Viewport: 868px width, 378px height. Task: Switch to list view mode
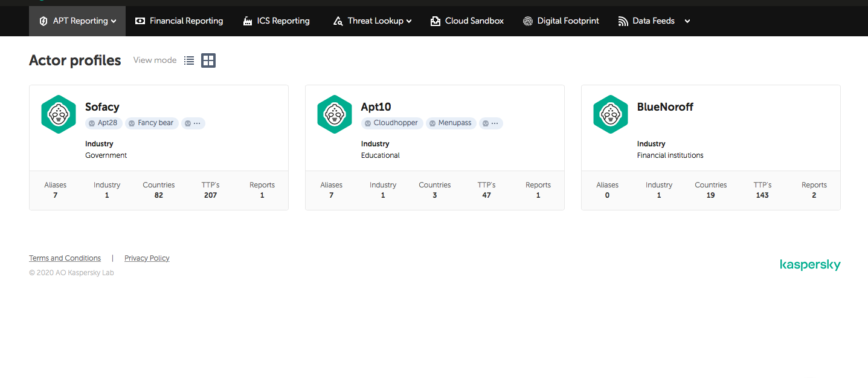(x=189, y=60)
